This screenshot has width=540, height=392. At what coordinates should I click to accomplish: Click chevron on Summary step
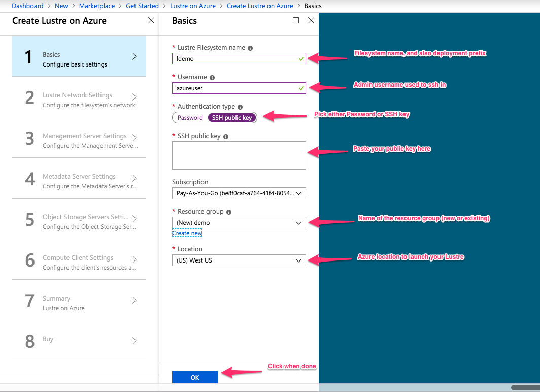coord(134,300)
